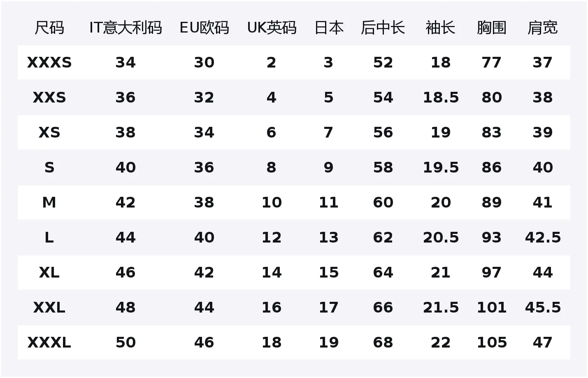The image size is (588, 378).
Task: Click the XXXL size row label
Action: point(49,343)
